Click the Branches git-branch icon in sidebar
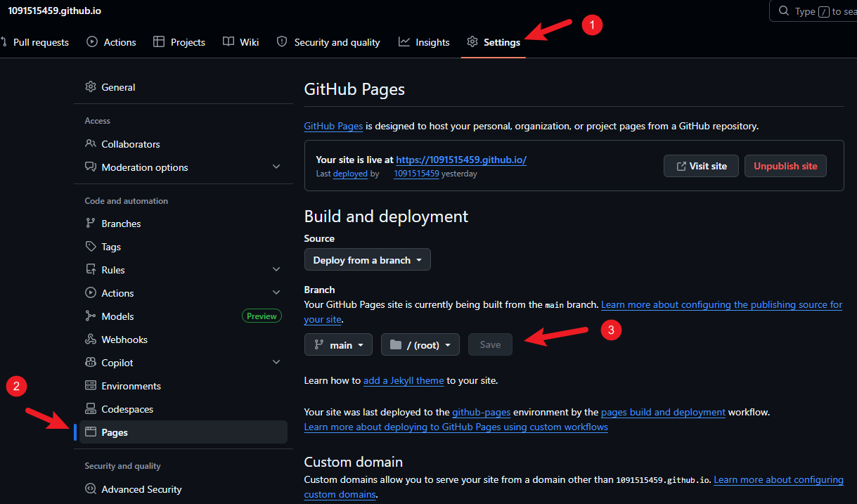Screen dimensions: 857x504 pos(91,224)
